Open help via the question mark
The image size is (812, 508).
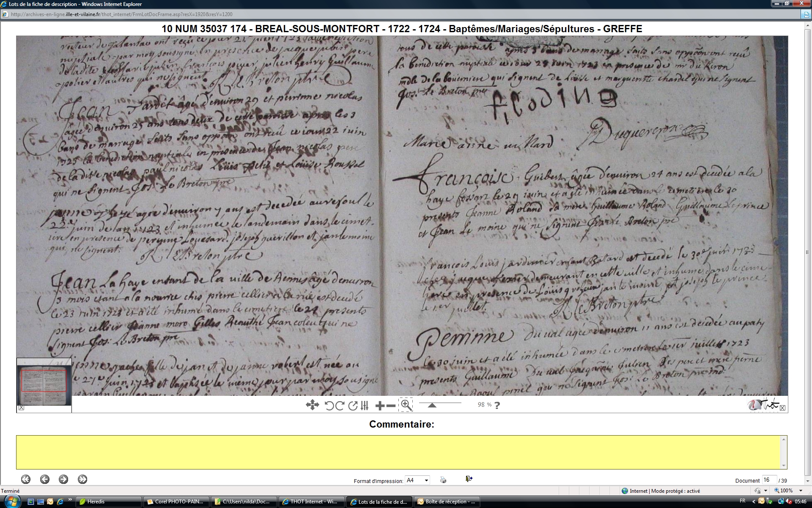[497, 405]
